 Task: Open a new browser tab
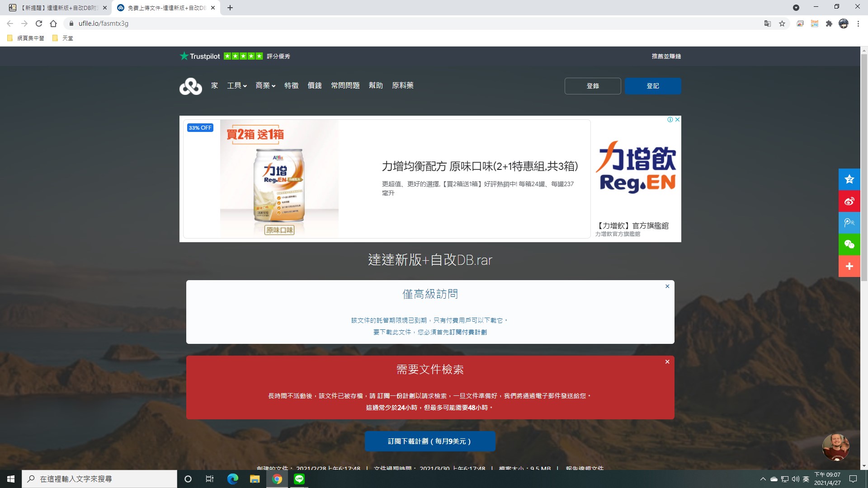click(x=230, y=8)
